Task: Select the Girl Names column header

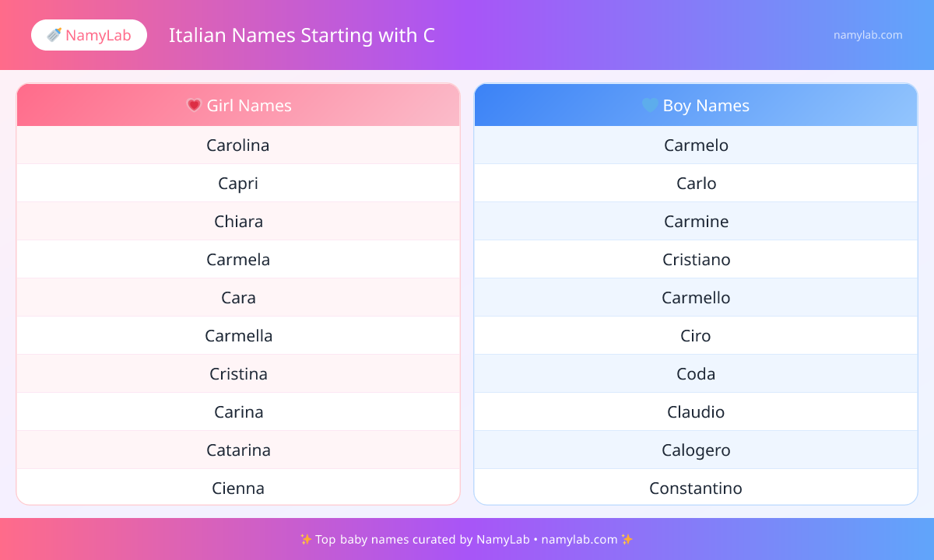Action: (x=238, y=105)
